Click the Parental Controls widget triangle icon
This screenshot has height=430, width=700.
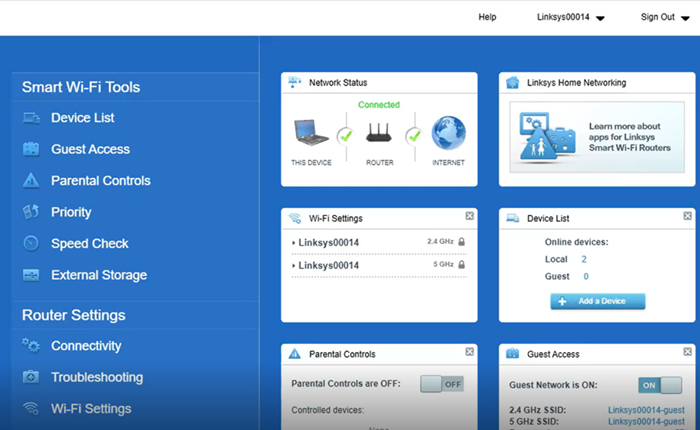click(295, 354)
